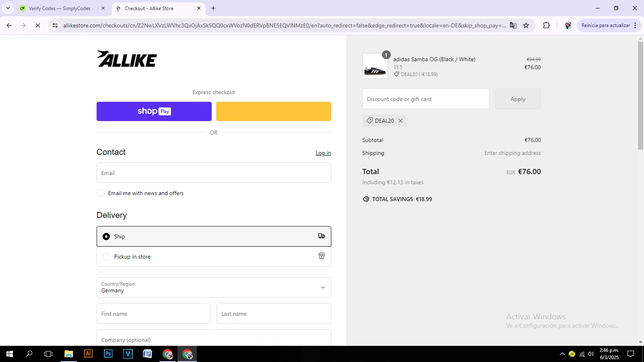Viewport: 644px width, 362px height.
Task: Open a new browser tab
Action: click(x=213, y=8)
